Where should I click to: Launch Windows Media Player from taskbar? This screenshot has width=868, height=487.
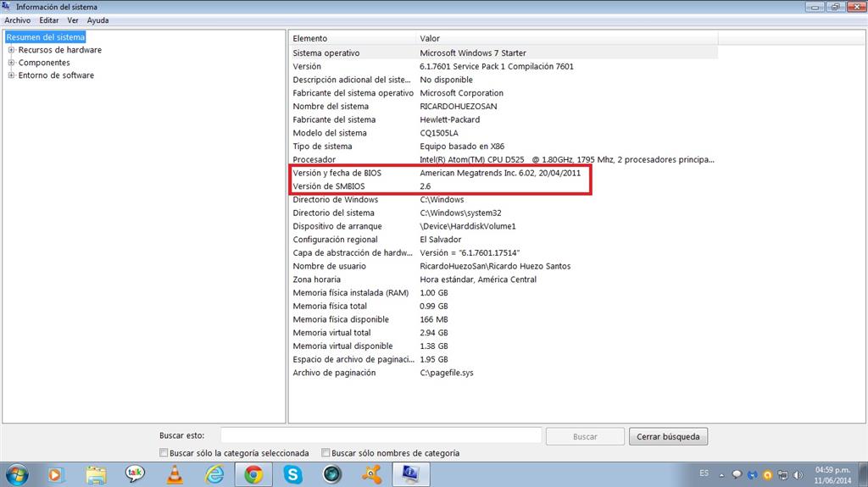coord(55,475)
